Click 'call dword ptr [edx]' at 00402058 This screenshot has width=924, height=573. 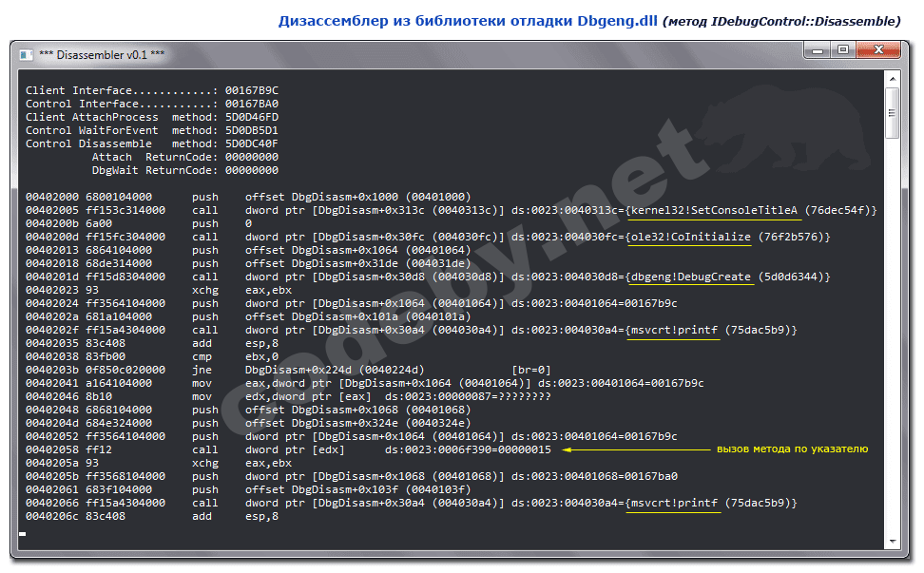pyautogui.click(x=268, y=449)
